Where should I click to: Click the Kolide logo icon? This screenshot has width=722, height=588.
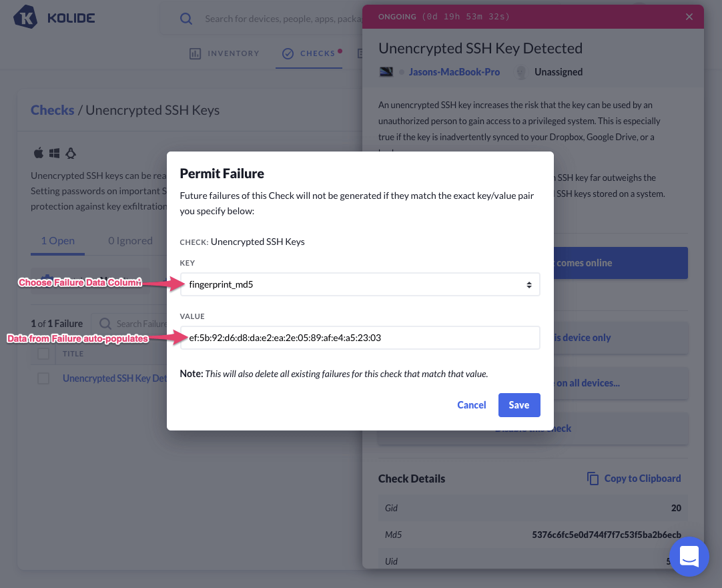tap(26, 18)
